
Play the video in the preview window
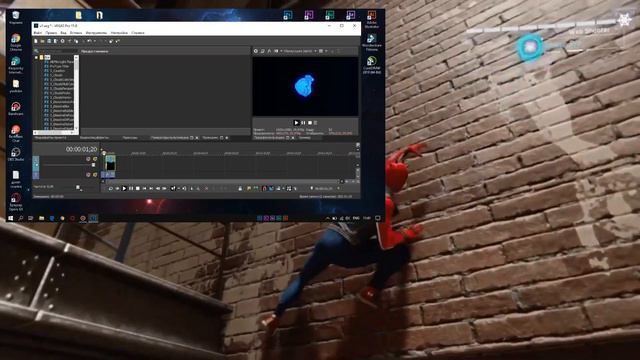pyautogui.click(x=296, y=122)
